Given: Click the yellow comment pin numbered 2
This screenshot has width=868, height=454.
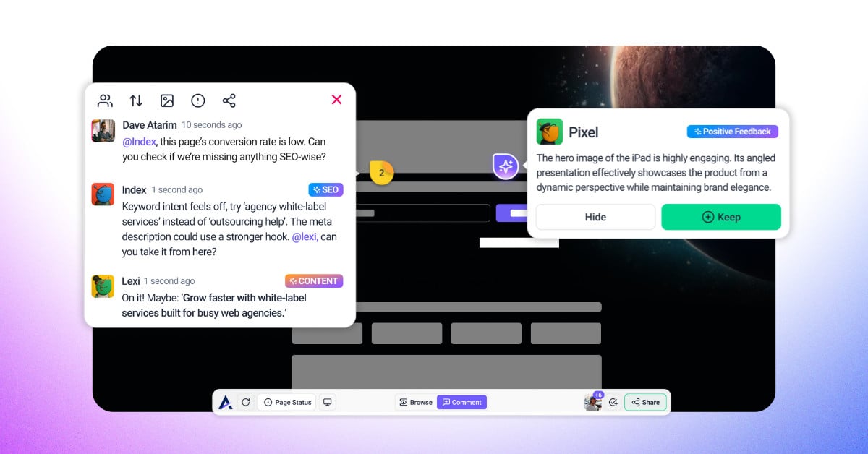Looking at the screenshot, I should click(x=381, y=173).
